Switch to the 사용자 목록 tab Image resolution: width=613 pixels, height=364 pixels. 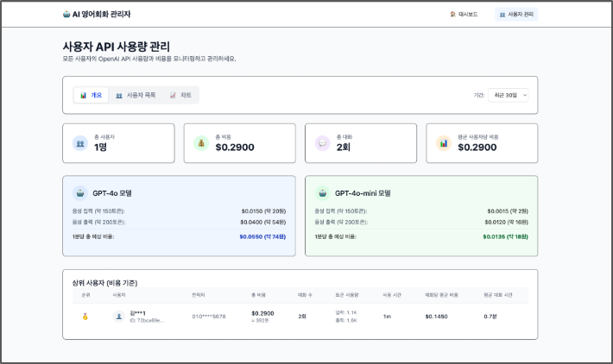(x=136, y=95)
